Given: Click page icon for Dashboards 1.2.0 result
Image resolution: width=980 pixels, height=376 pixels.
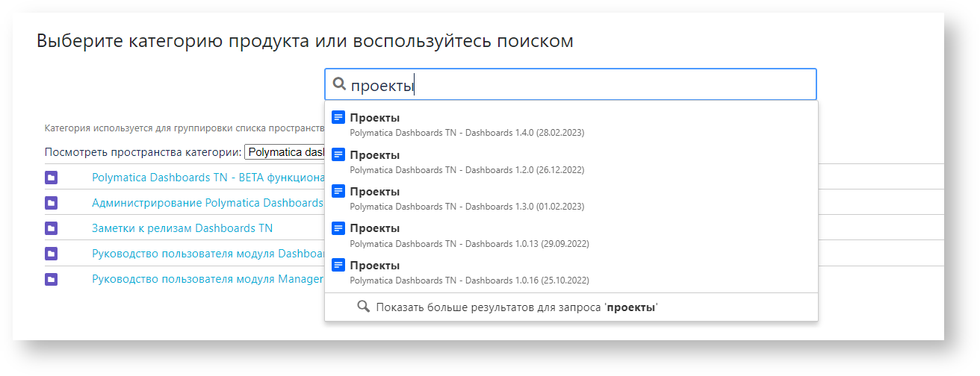Looking at the screenshot, I should (338, 154).
